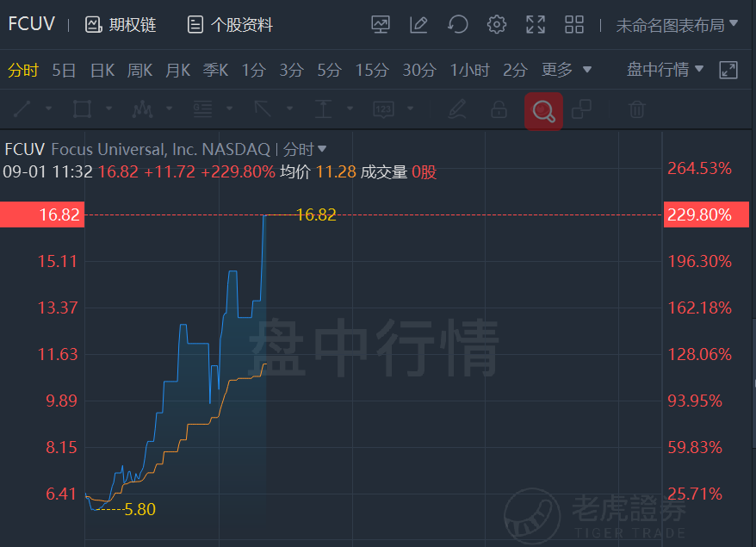756x547 pixels.
Task: Open the chart monitor icon in top bar
Action: click(381, 25)
